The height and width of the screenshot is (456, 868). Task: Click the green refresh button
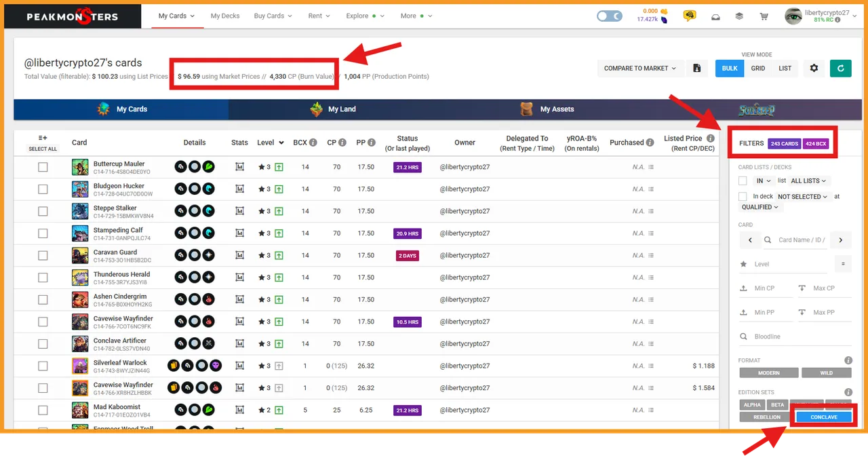[841, 68]
